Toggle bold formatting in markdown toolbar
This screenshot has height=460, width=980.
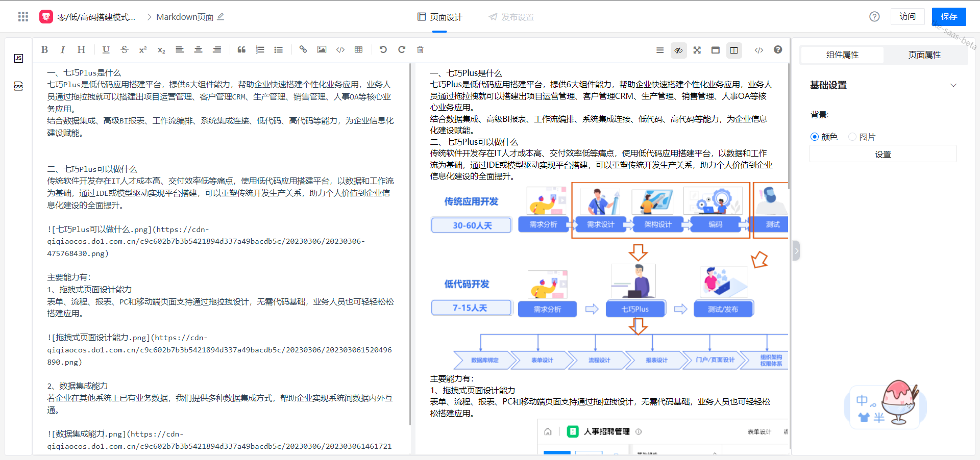[x=44, y=49]
